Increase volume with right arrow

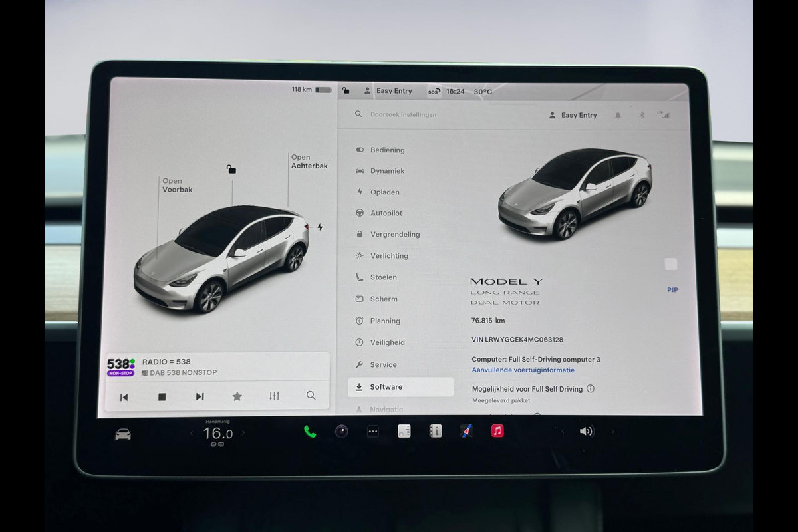[x=612, y=431]
